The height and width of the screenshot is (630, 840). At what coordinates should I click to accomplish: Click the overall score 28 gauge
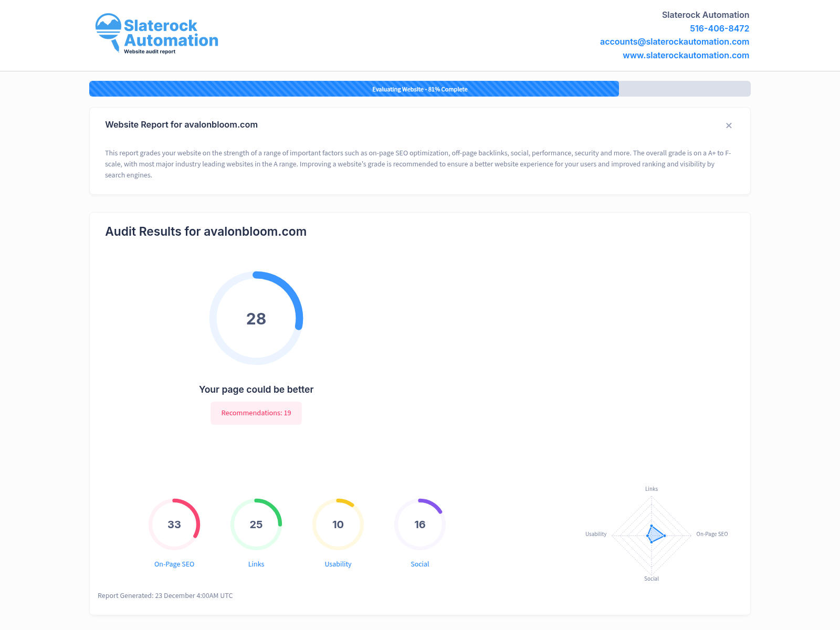[x=256, y=318]
